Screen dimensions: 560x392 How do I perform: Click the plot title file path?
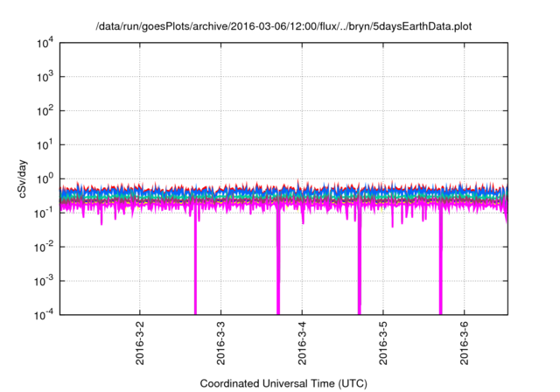(x=283, y=26)
